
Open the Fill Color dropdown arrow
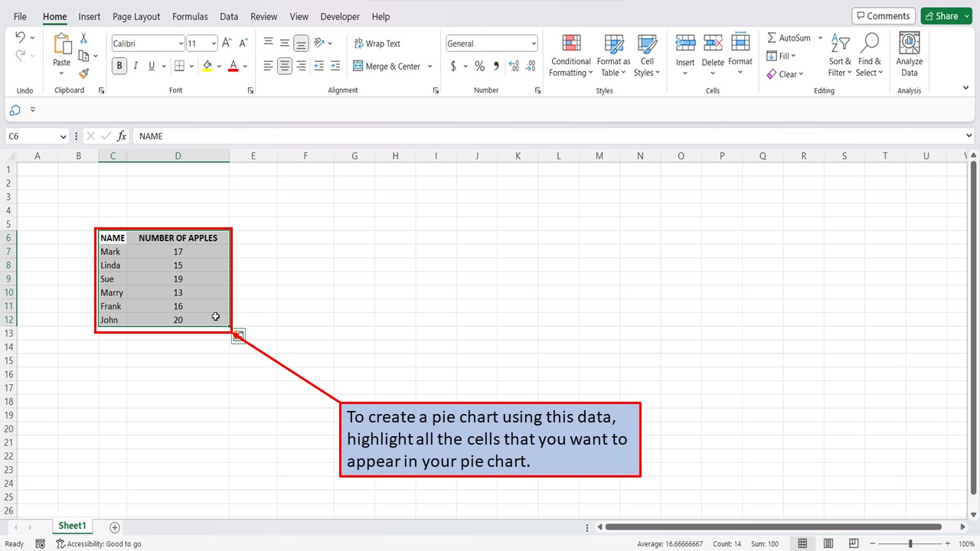click(219, 66)
